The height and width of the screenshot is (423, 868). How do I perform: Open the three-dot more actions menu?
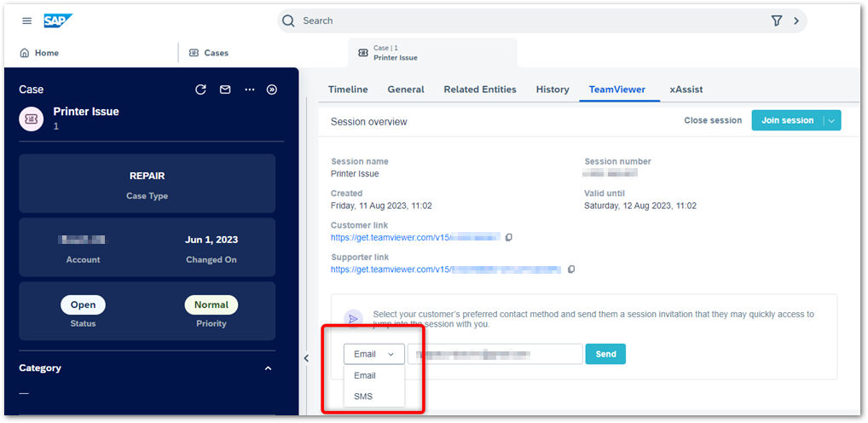[x=250, y=90]
